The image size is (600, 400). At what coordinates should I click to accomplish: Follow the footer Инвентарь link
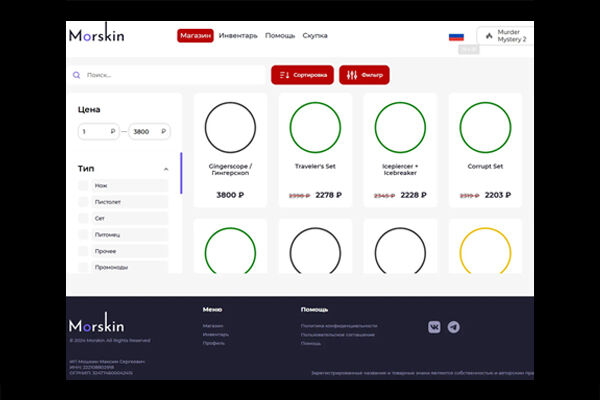point(216,334)
